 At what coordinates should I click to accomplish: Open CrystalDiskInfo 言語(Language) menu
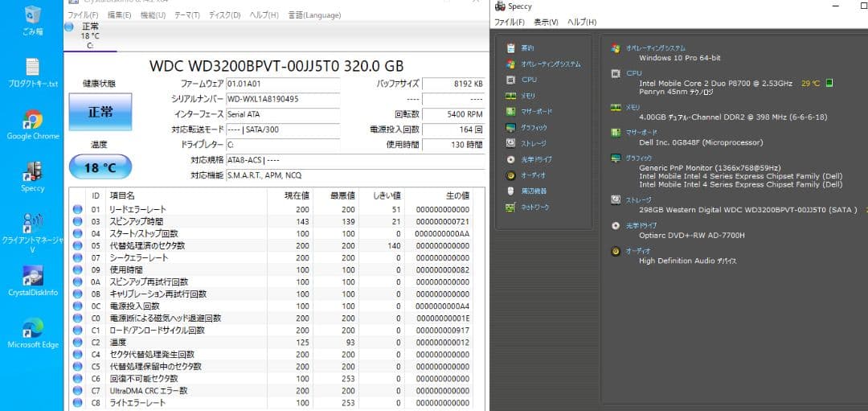tap(314, 15)
